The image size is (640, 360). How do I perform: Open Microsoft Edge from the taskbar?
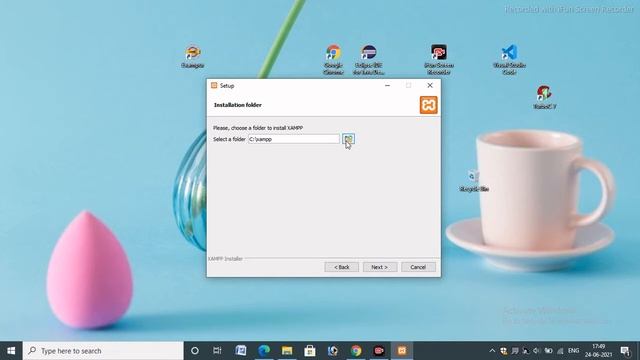(x=264, y=351)
